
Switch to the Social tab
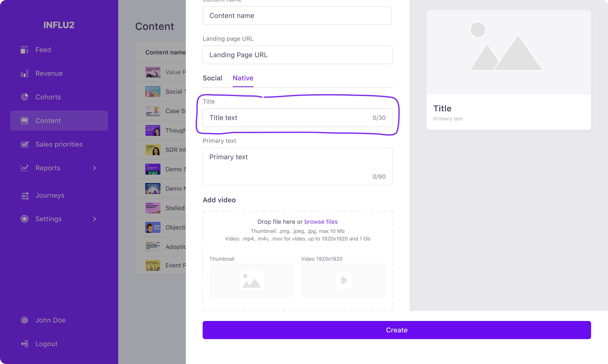(212, 78)
